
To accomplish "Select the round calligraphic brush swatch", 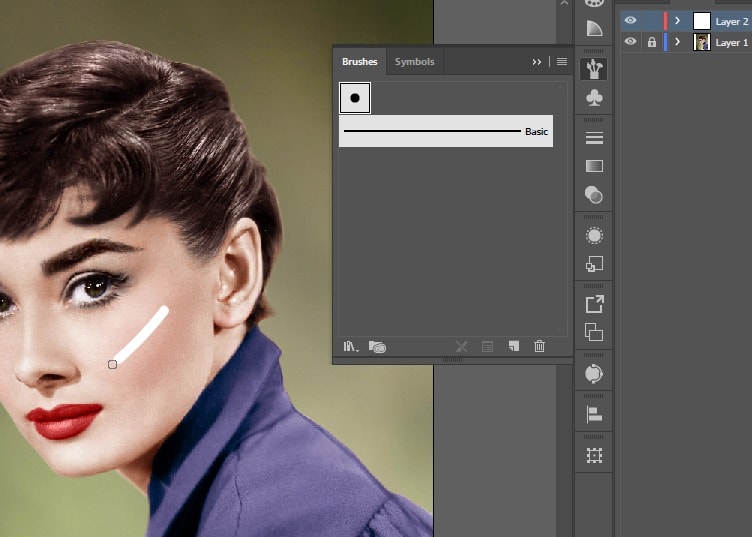I will pyautogui.click(x=355, y=98).
